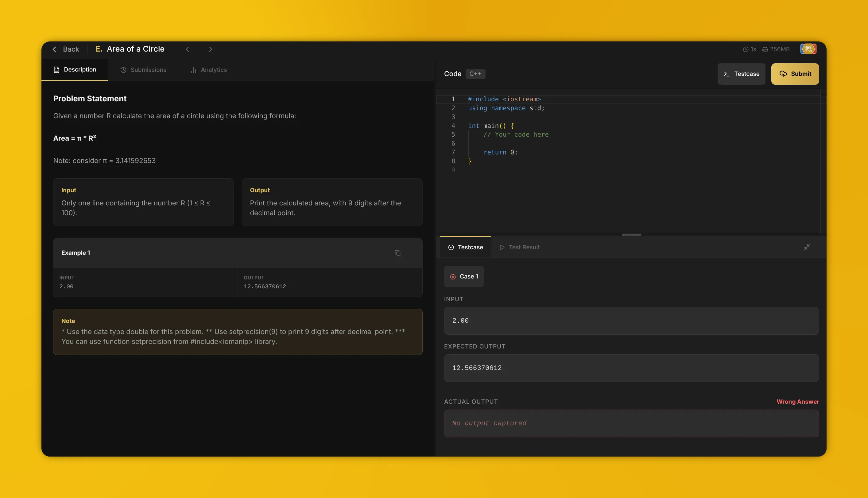Click the expected output box 12.566370612
Viewport: 868px width, 498px height.
pos(631,368)
